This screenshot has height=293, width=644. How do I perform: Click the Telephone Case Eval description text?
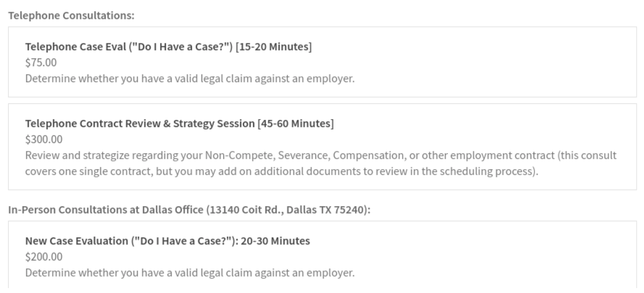point(189,78)
